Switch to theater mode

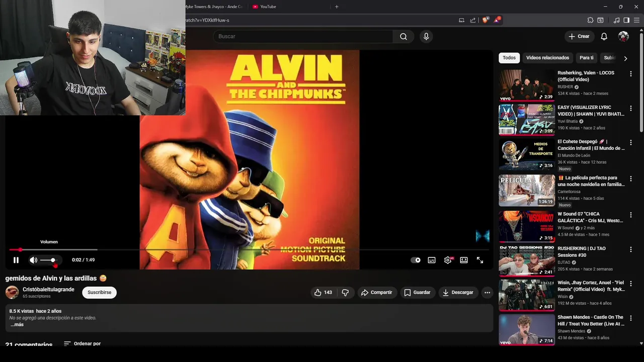click(x=464, y=260)
